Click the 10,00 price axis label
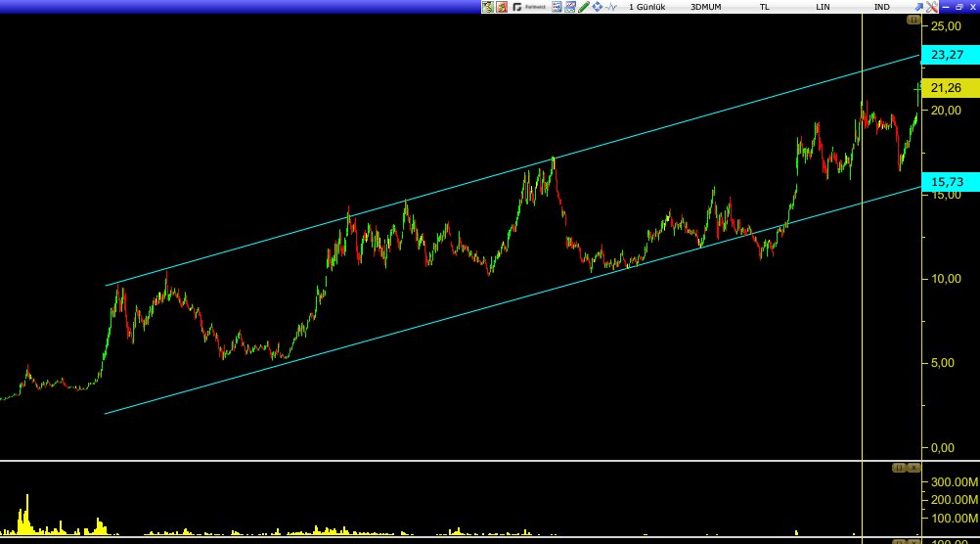This screenshot has width=980, height=544. tap(946, 279)
